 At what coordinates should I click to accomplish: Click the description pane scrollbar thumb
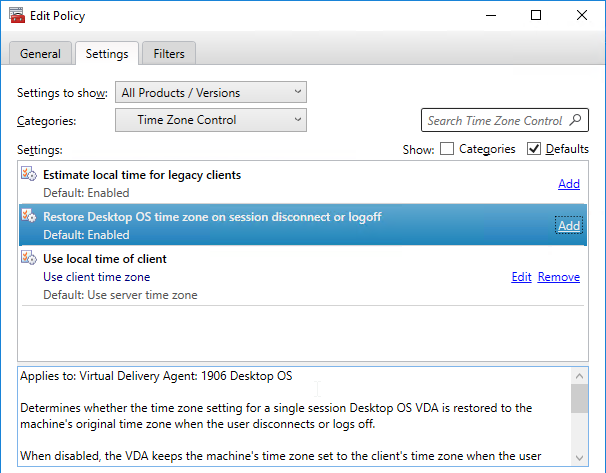[579, 398]
